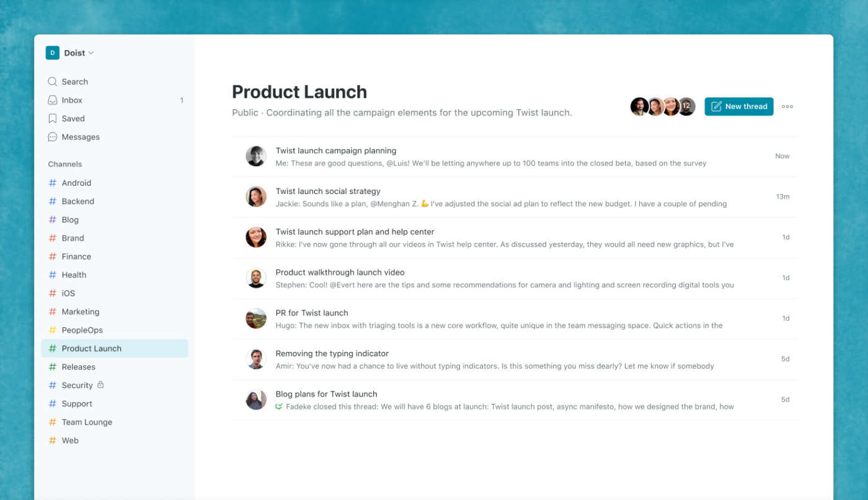Select the Releases channel

point(79,367)
